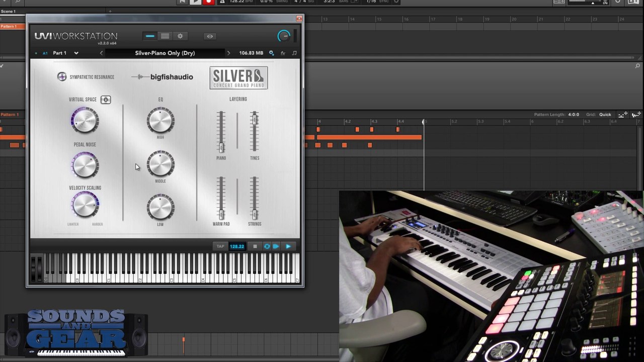Click the host search magnifier icon
Image resolution: width=644 pixels, height=362 pixels.
point(18,2)
